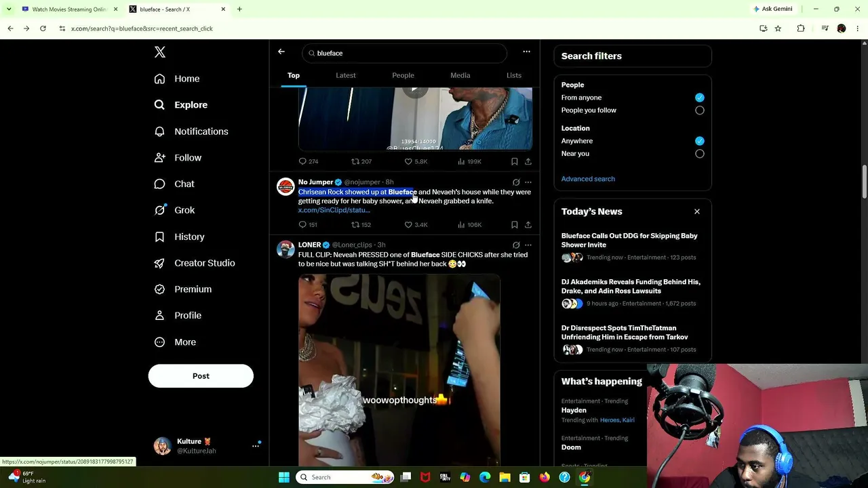
Task: Open the Advanced search link
Action: pos(588,179)
